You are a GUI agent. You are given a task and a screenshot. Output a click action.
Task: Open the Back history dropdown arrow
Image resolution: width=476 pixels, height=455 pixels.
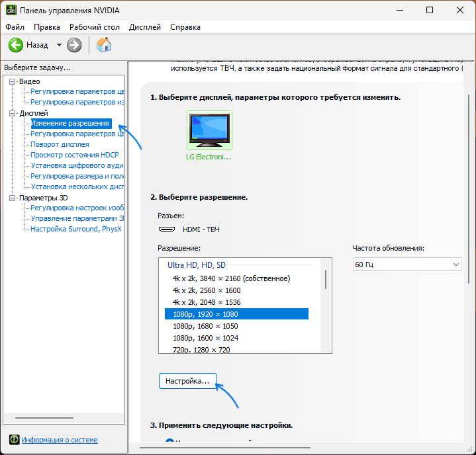pos(59,45)
